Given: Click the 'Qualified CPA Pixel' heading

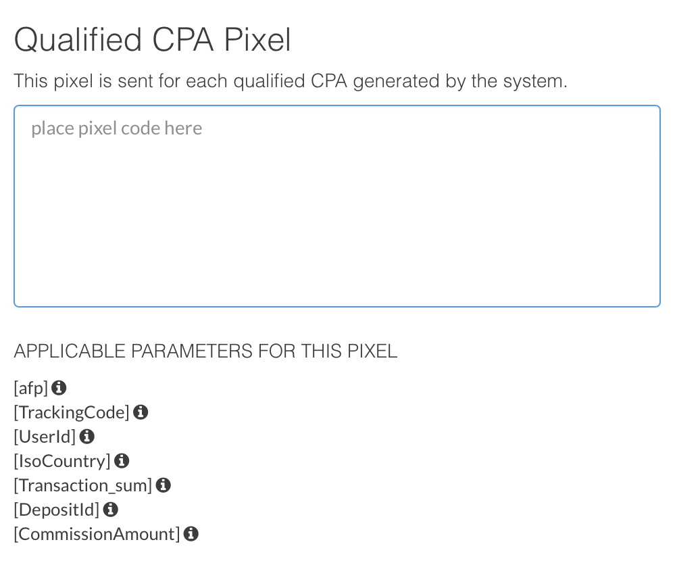Looking at the screenshot, I should pyautogui.click(x=152, y=40).
